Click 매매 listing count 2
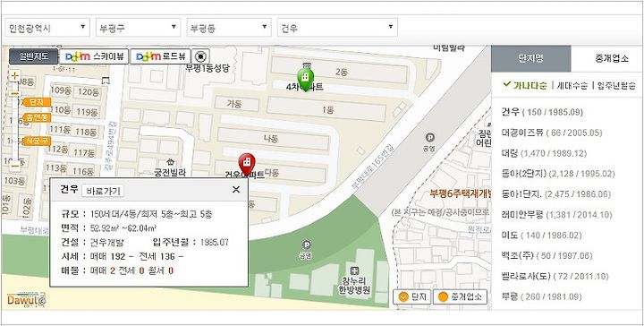644x326 pixels. (112, 270)
